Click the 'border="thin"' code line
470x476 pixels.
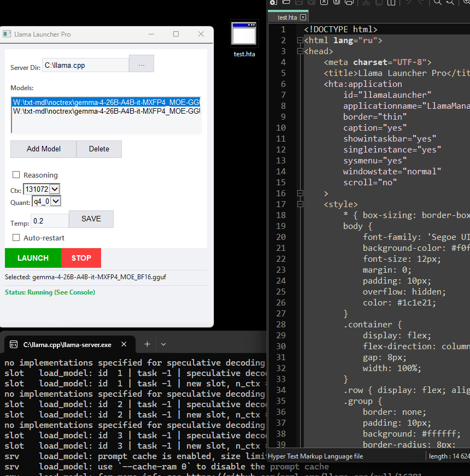[x=375, y=116]
